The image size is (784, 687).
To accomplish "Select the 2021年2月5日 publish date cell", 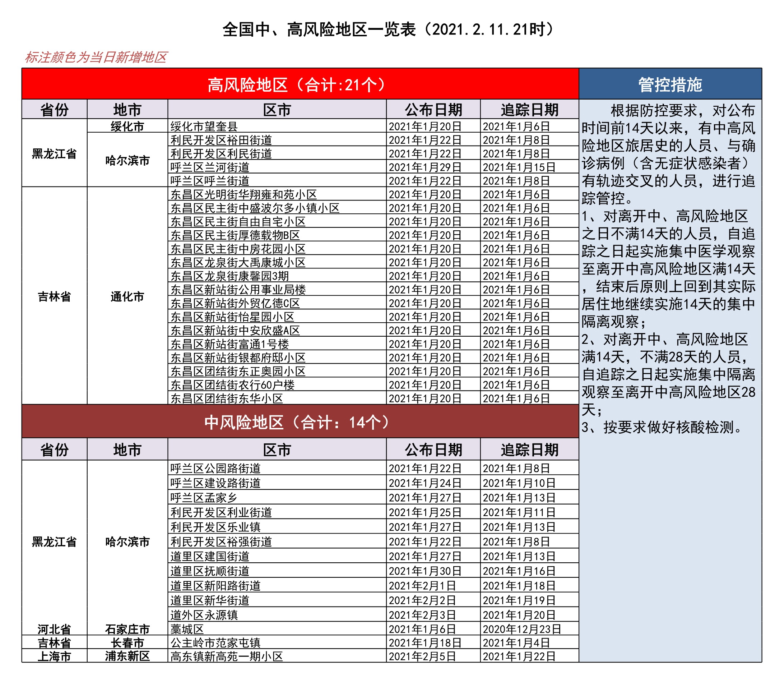I will (422, 656).
